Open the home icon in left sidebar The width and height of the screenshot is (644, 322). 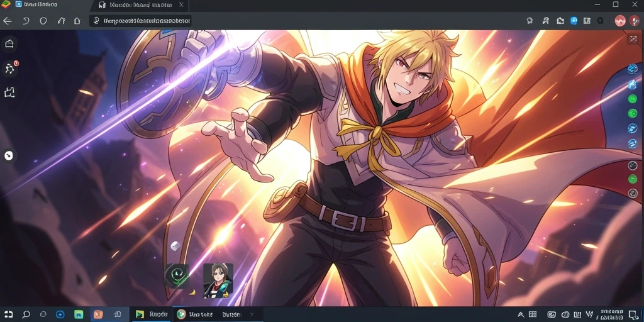click(9, 44)
